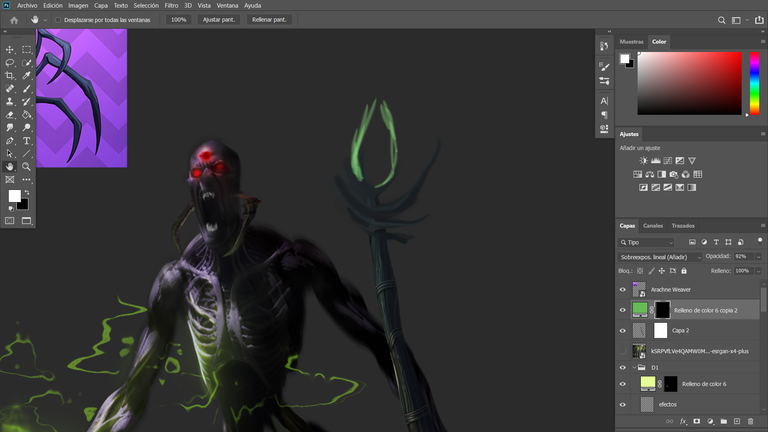Screen dimensions: 768x432
Task: Switch to the Trazados tab
Action: pos(683,226)
